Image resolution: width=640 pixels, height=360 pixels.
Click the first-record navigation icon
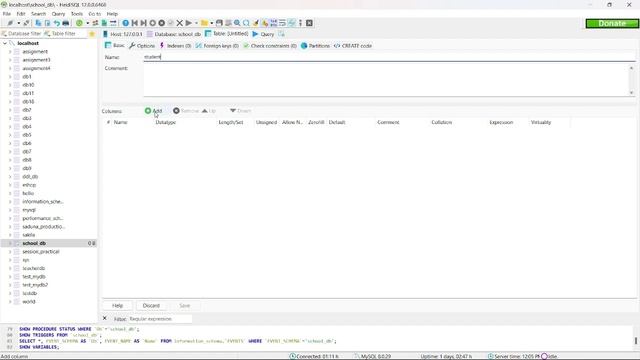(x=135, y=23)
